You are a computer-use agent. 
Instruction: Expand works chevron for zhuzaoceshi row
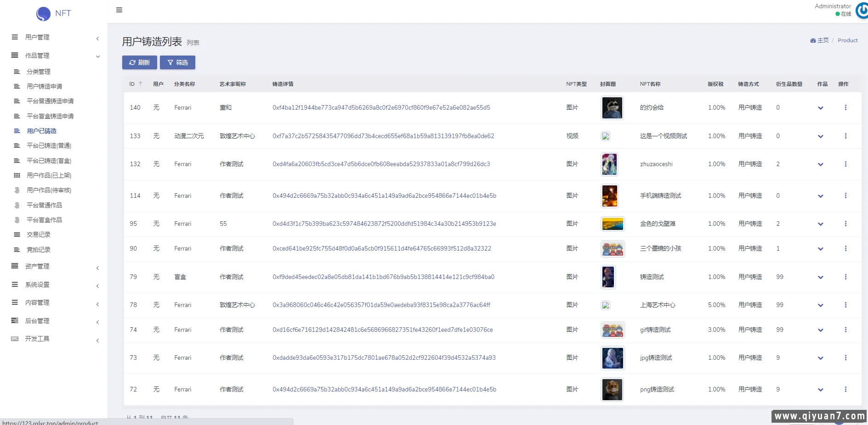820,164
